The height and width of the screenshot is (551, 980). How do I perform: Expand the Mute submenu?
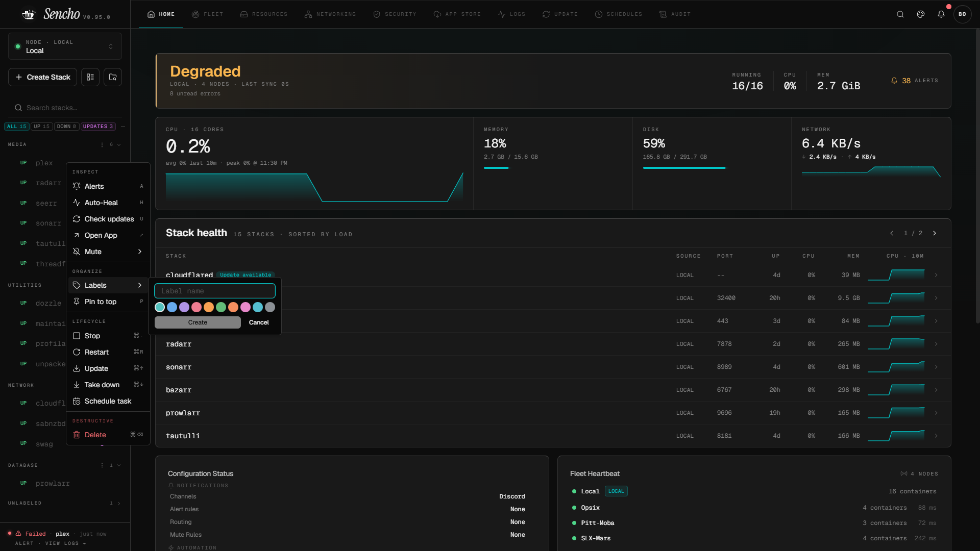click(108, 252)
